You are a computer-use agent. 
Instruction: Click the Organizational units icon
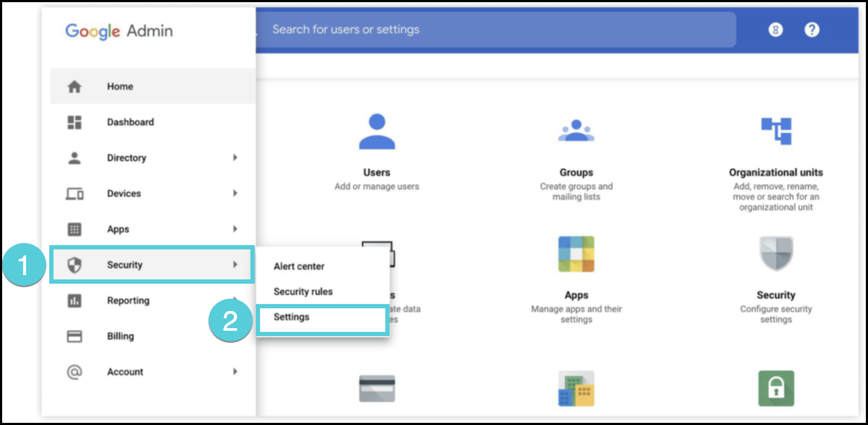pyautogui.click(x=776, y=131)
